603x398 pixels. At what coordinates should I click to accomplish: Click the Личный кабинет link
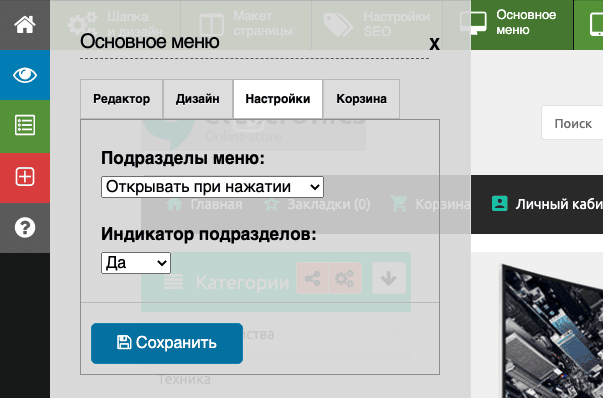[559, 204]
